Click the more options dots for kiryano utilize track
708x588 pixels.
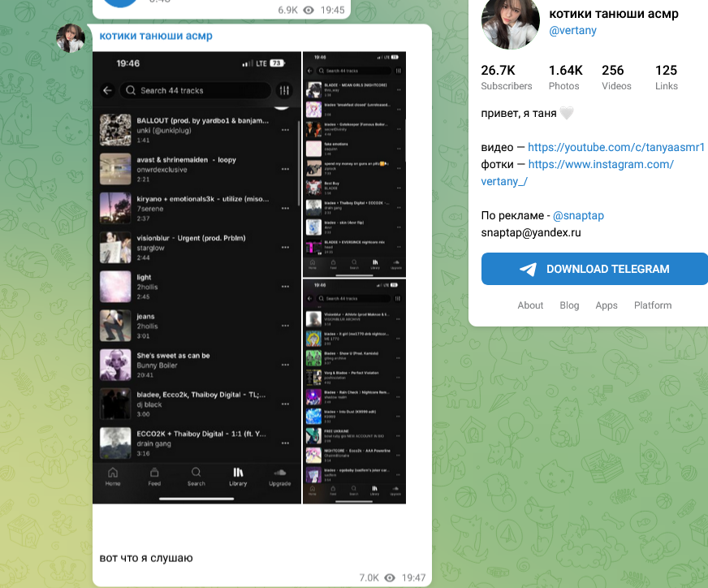[x=285, y=208]
